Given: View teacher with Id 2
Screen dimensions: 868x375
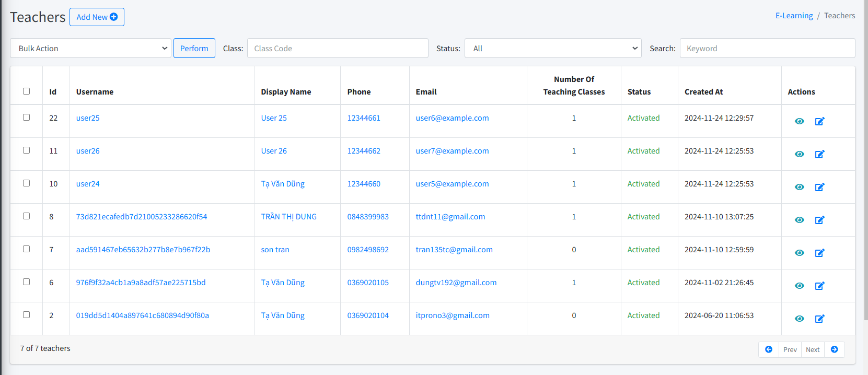Looking at the screenshot, I should point(799,319).
